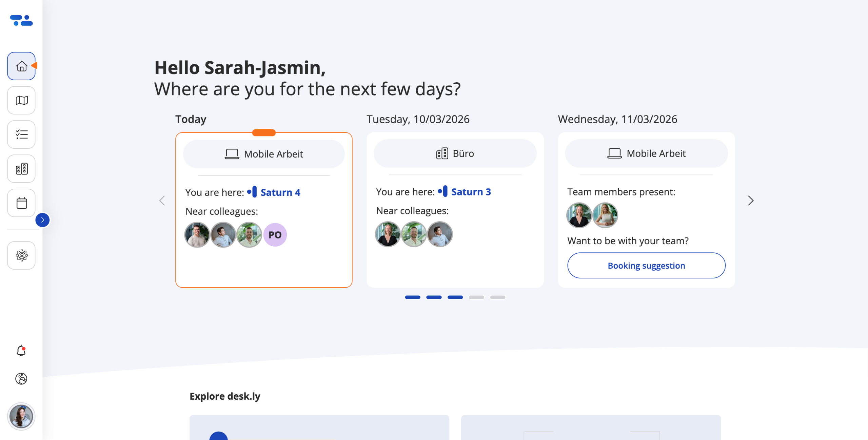Image resolution: width=868 pixels, height=440 pixels.
Task: Open the floor map view icon
Action: coord(21,100)
